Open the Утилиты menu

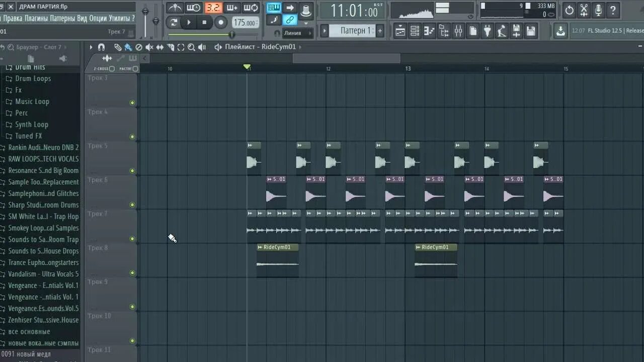coord(119,19)
